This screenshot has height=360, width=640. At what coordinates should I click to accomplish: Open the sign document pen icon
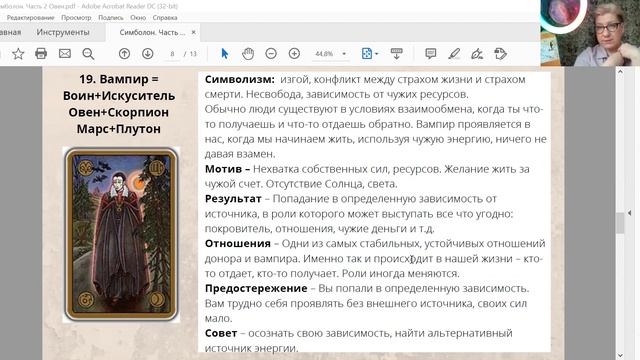tap(477, 53)
